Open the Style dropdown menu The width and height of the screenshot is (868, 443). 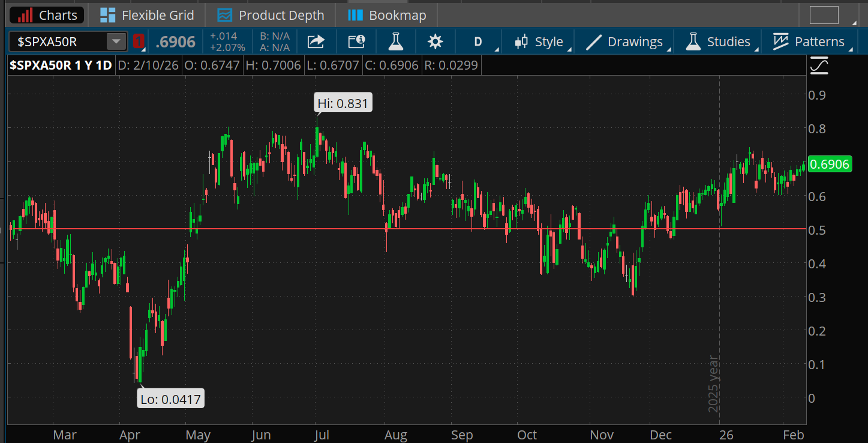[540, 41]
